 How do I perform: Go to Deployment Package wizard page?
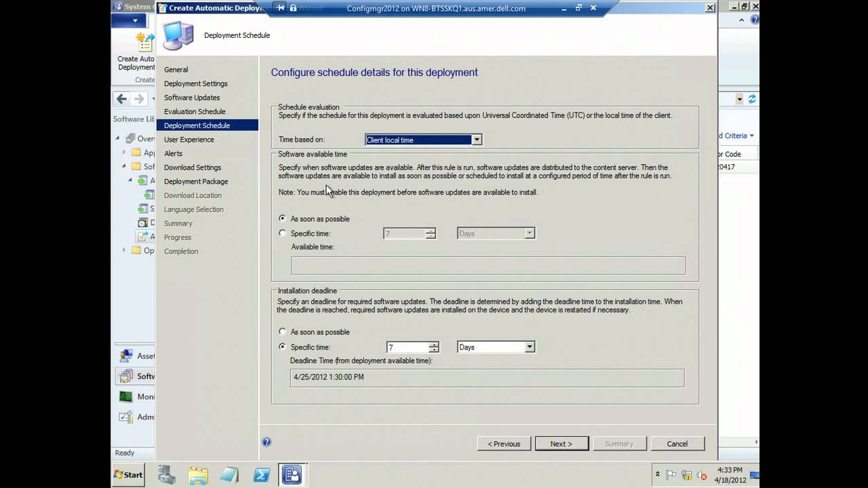pyautogui.click(x=196, y=182)
